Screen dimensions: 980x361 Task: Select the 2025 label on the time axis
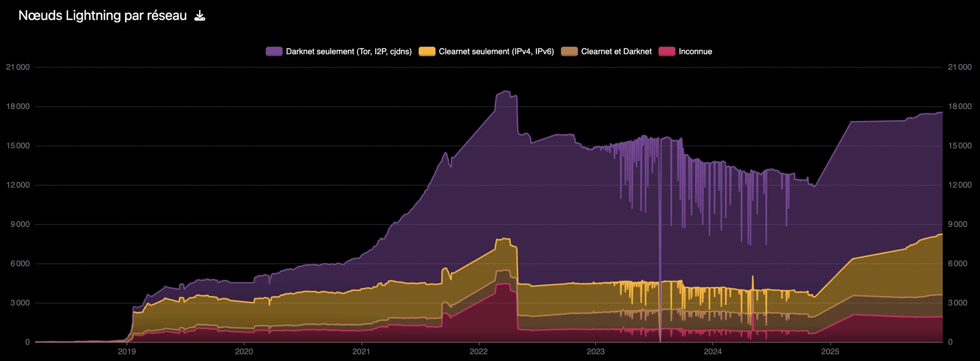(x=830, y=351)
